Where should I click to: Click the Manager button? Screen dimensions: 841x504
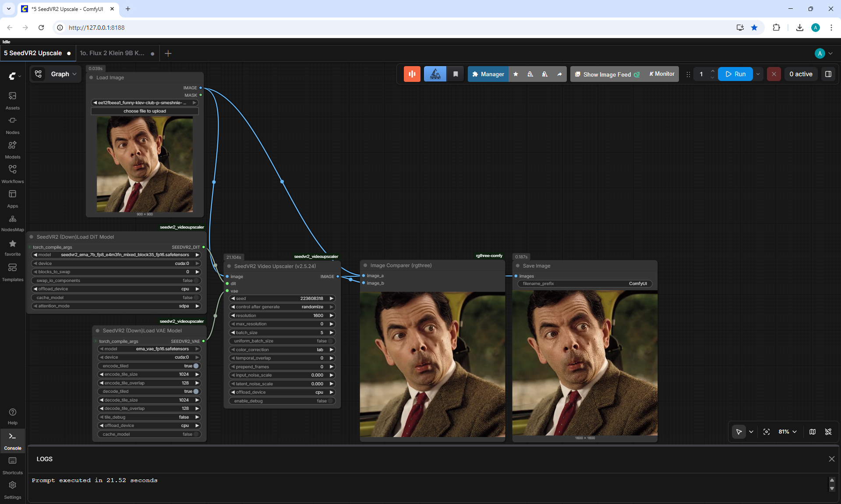click(488, 74)
